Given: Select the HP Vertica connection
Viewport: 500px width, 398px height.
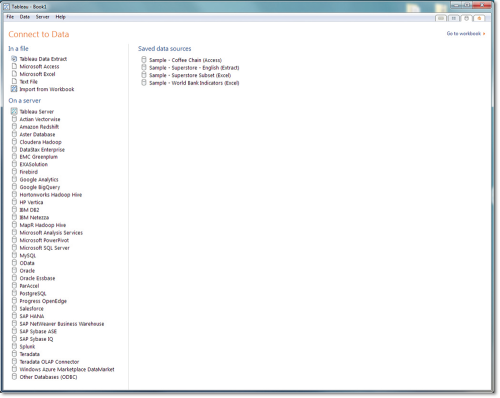Looking at the screenshot, I should click(31, 202).
